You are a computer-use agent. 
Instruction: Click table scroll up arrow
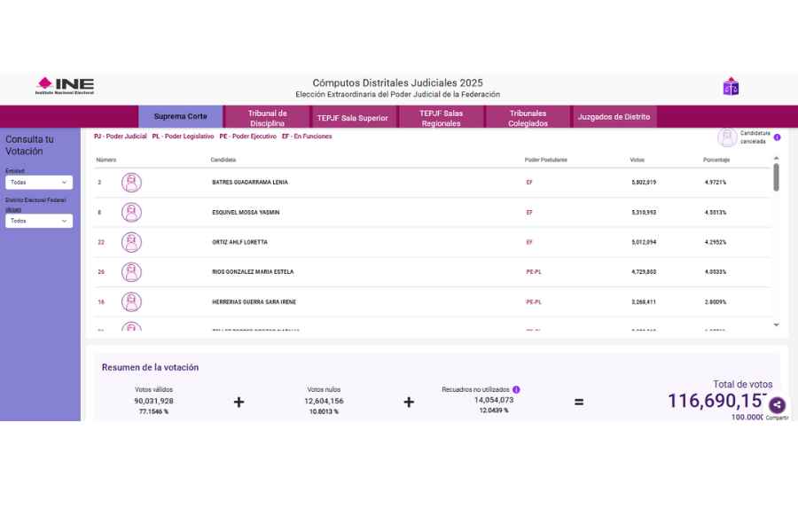pos(776,159)
